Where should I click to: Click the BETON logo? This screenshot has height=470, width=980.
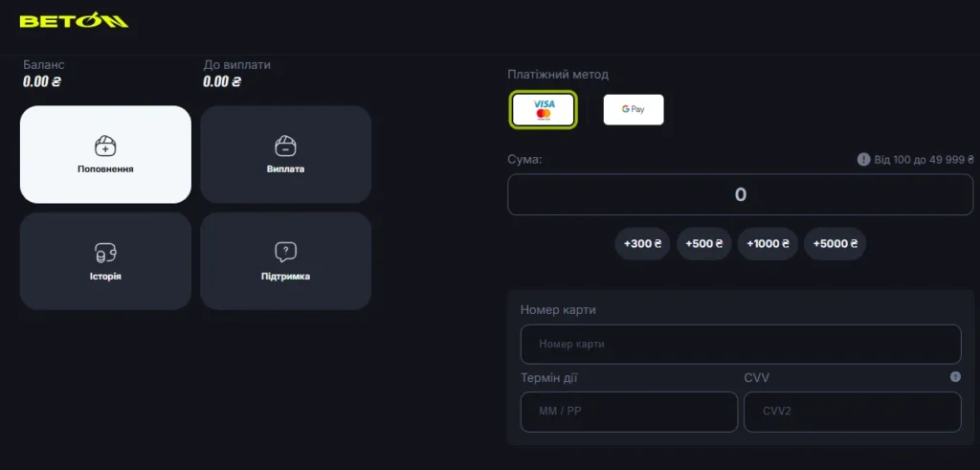(x=74, y=21)
